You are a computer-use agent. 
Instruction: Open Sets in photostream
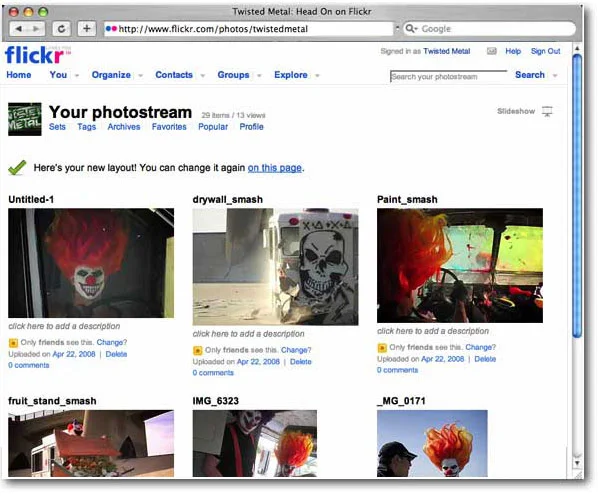57,127
